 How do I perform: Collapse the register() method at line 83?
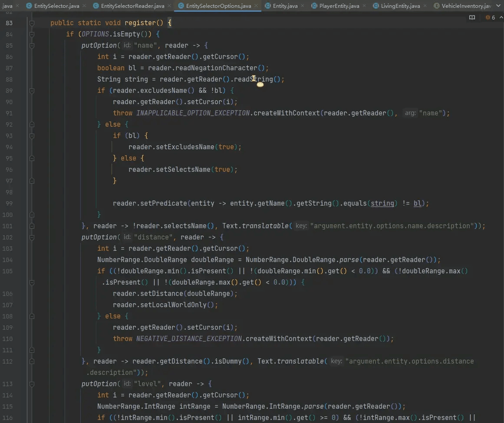pyautogui.click(x=32, y=23)
